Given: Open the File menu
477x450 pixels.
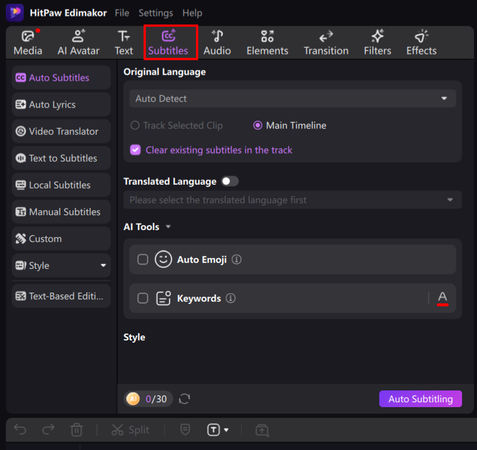Looking at the screenshot, I should 122,13.
